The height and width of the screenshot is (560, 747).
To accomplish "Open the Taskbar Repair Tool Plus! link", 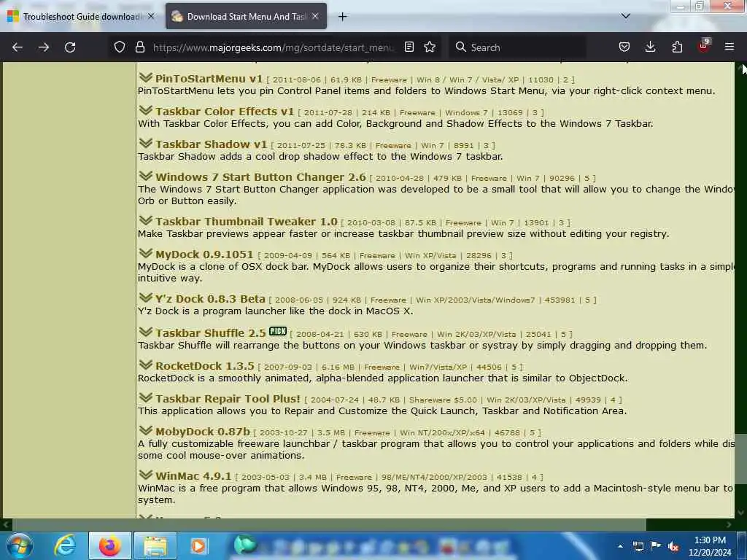I will point(228,399).
